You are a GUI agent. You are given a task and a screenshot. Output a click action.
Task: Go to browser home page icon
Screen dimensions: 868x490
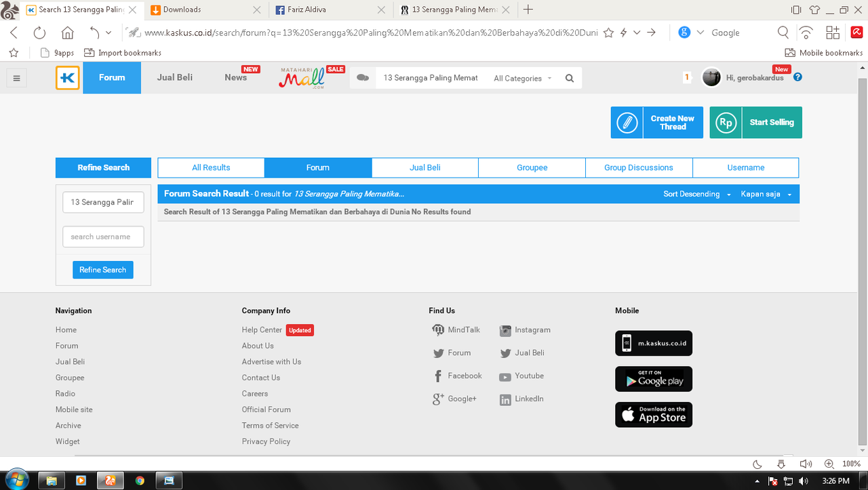(67, 33)
